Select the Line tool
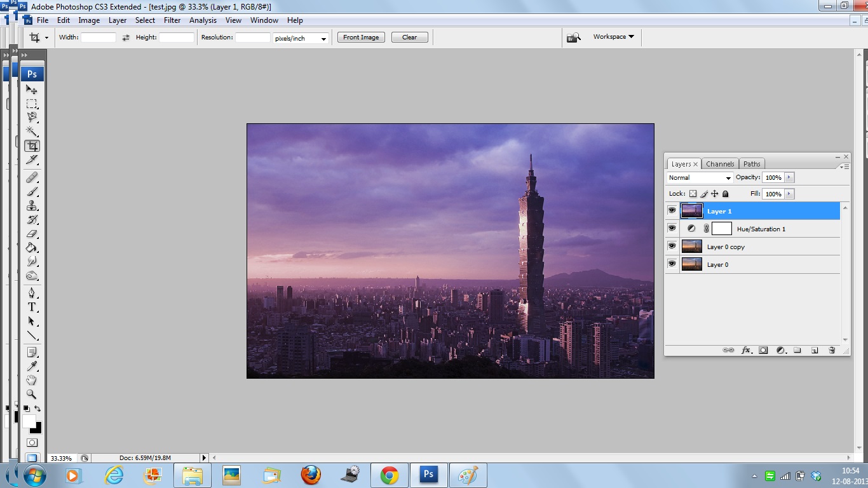 click(32, 335)
